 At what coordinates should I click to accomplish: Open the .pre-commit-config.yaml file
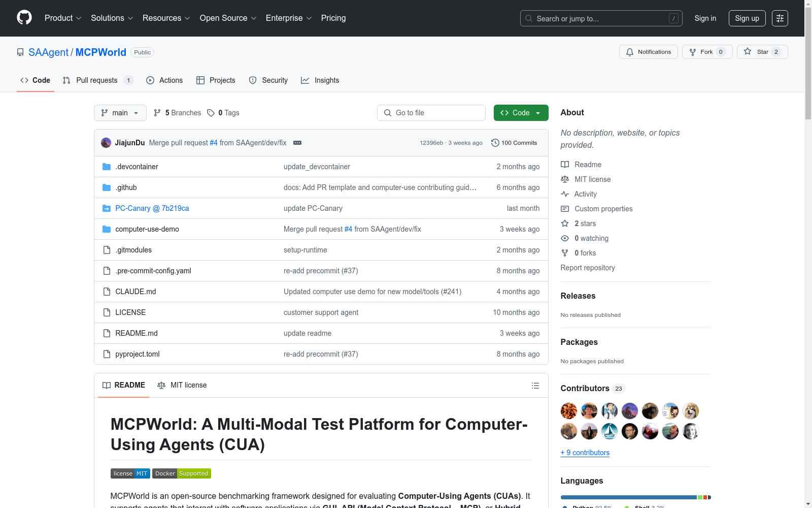click(153, 271)
